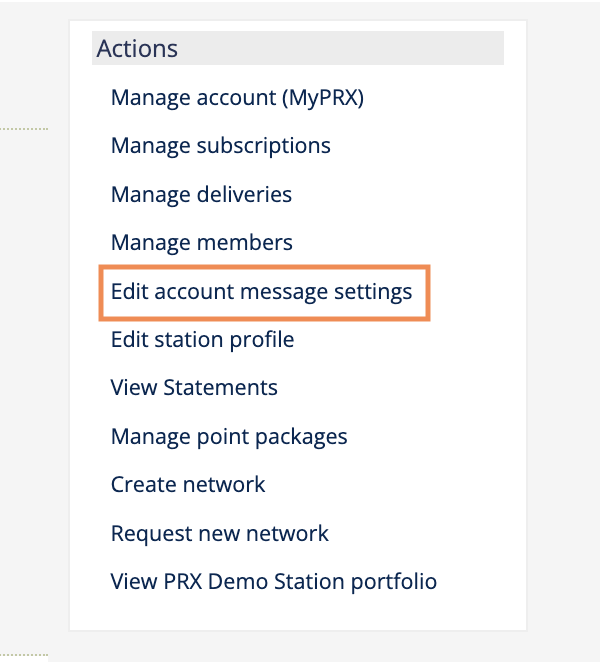View PRX Demo Station portfolio
This screenshot has width=600, height=662.
click(x=273, y=581)
